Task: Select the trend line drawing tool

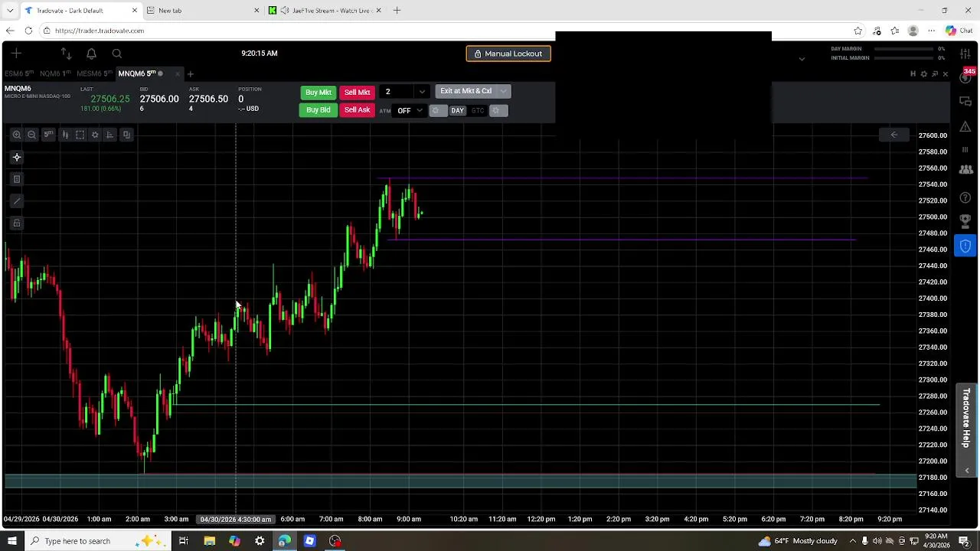Action: 16,201
